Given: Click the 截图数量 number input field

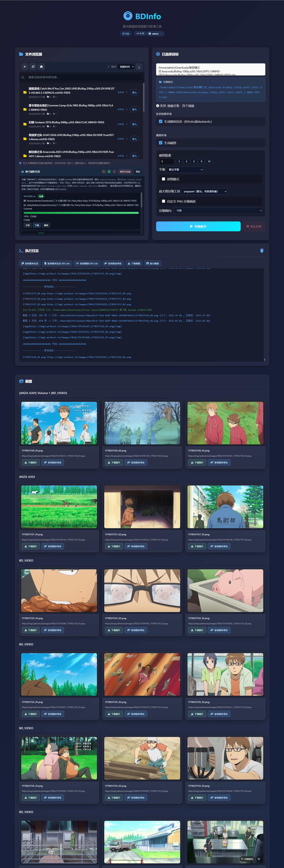Looking at the screenshot, I should 166,161.
